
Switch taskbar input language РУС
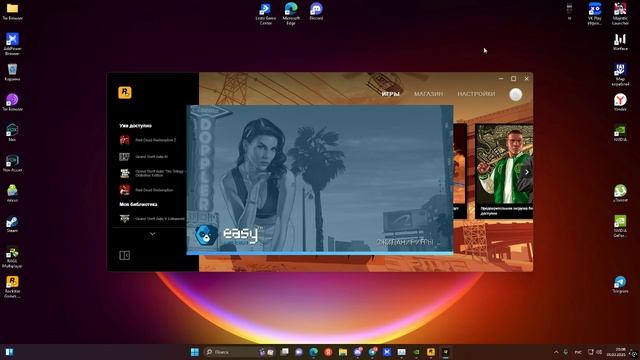(x=578, y=352)
